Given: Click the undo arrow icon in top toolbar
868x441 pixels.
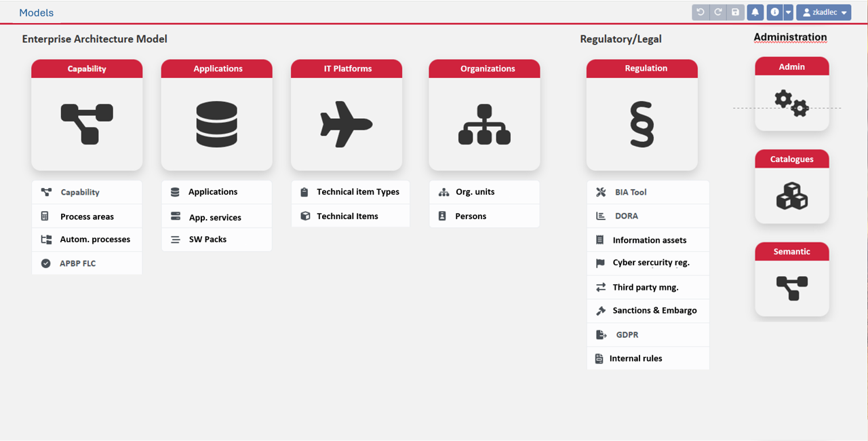Looking at the screenshot, I should (701, 12).
